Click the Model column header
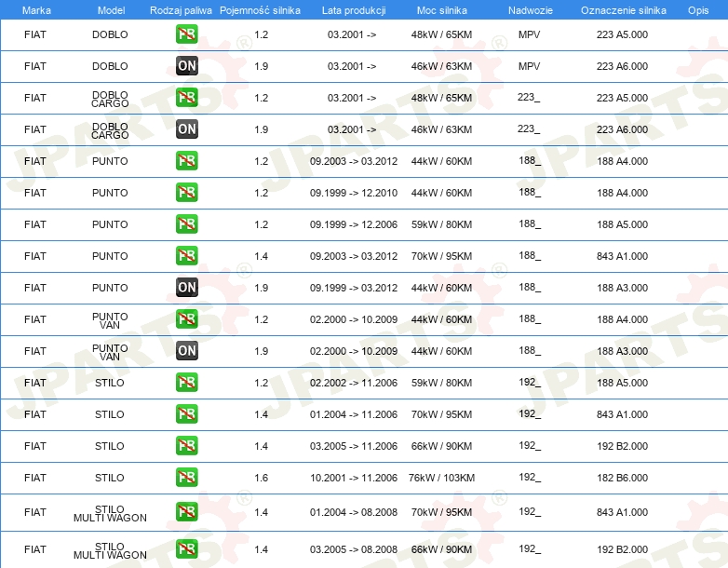728x568 pixels. click(x=111, y=10)
